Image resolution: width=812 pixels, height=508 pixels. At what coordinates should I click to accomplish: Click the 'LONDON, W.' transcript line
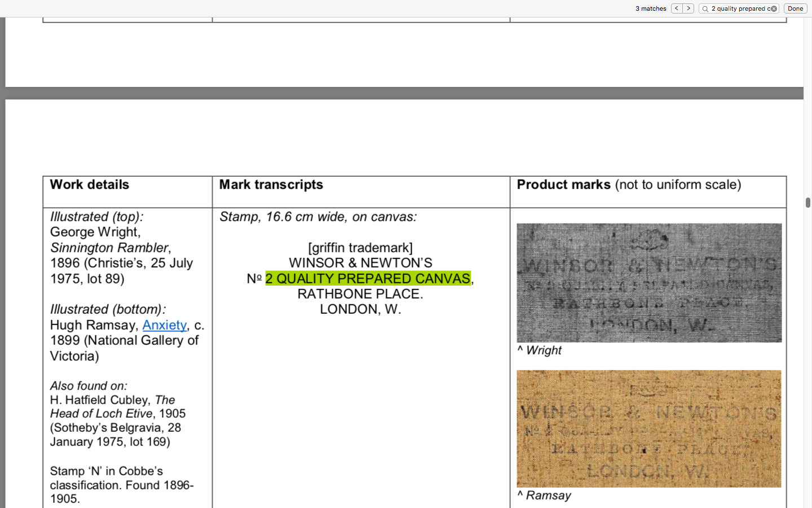coord(360,309)
